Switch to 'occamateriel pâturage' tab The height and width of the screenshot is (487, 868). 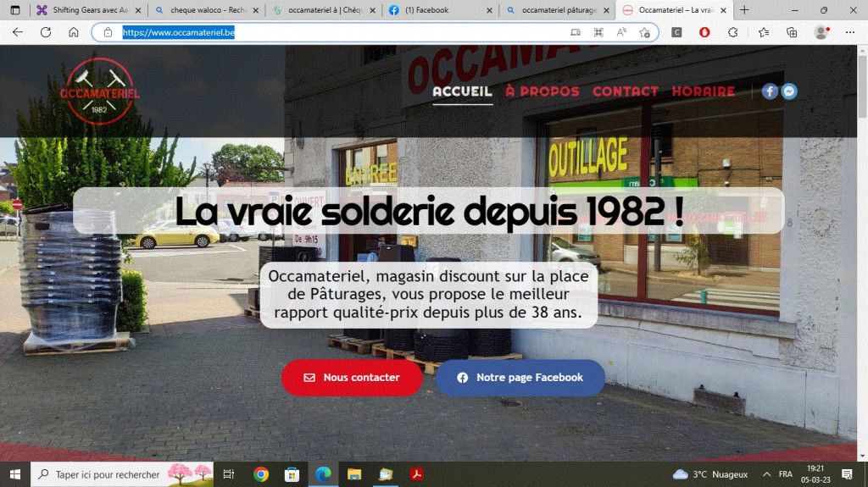click(x=558, y=10)
